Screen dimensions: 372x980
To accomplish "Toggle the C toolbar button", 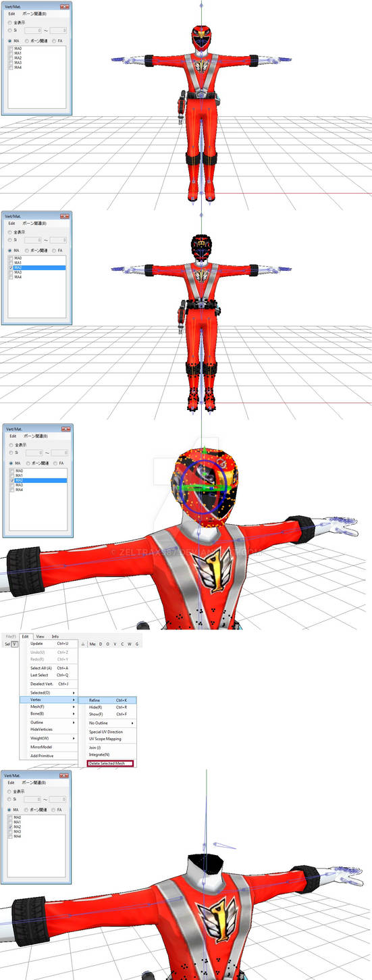I will tap(122, 644).
